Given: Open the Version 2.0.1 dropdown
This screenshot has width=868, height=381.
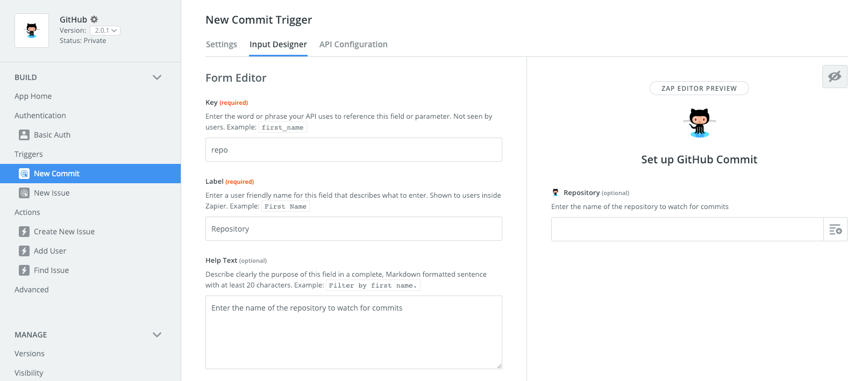Looking at the screenshot, I should 105,31.
